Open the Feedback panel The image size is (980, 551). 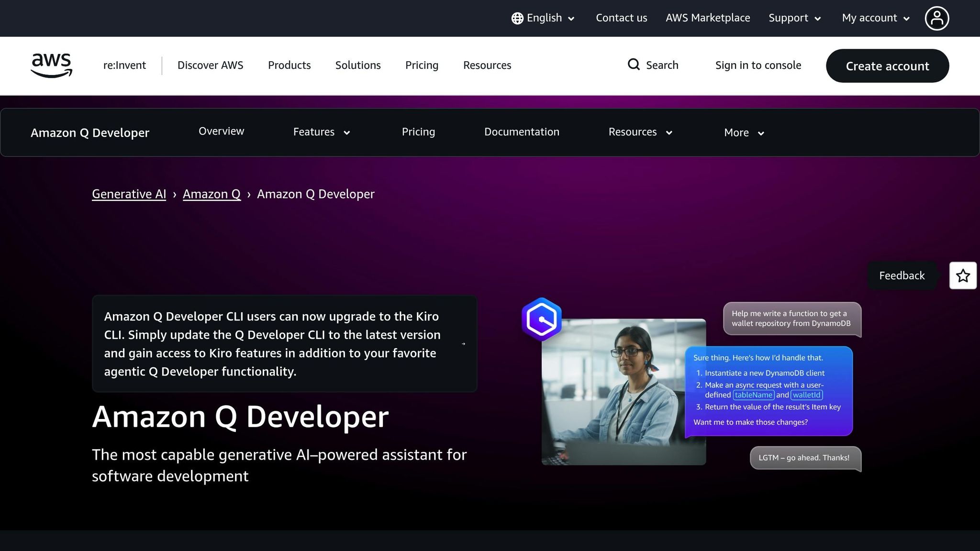[x=902, y=275]
